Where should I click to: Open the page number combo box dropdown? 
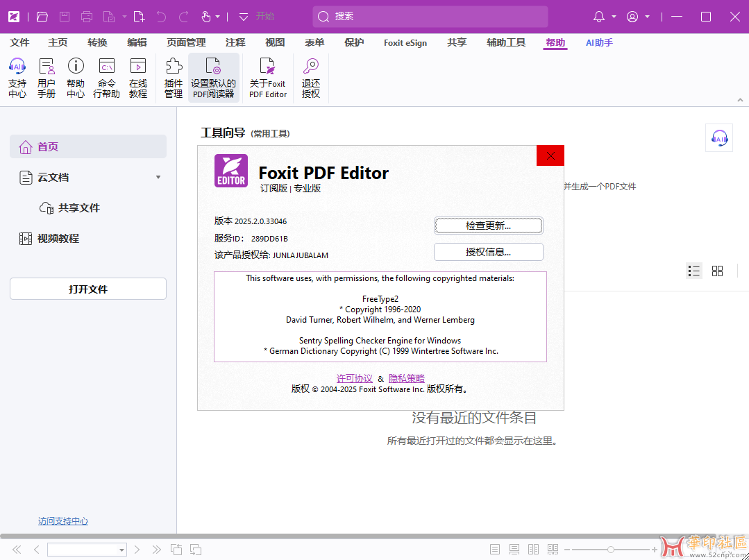click(121, 550)
